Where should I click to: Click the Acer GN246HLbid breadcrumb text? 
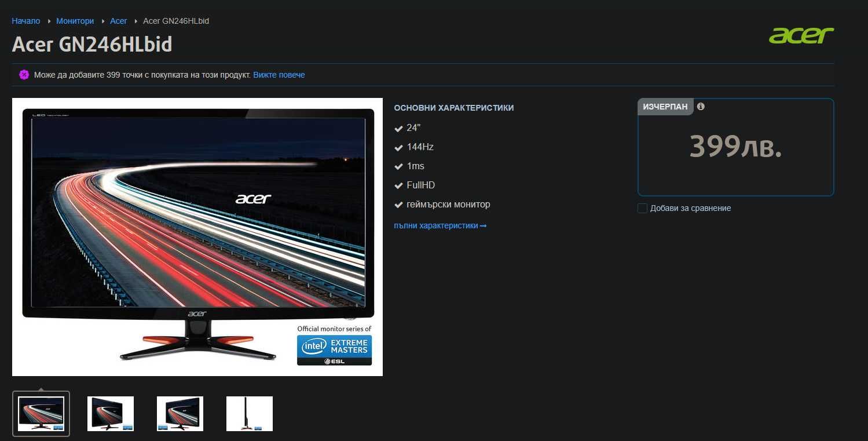click(176, 21)
